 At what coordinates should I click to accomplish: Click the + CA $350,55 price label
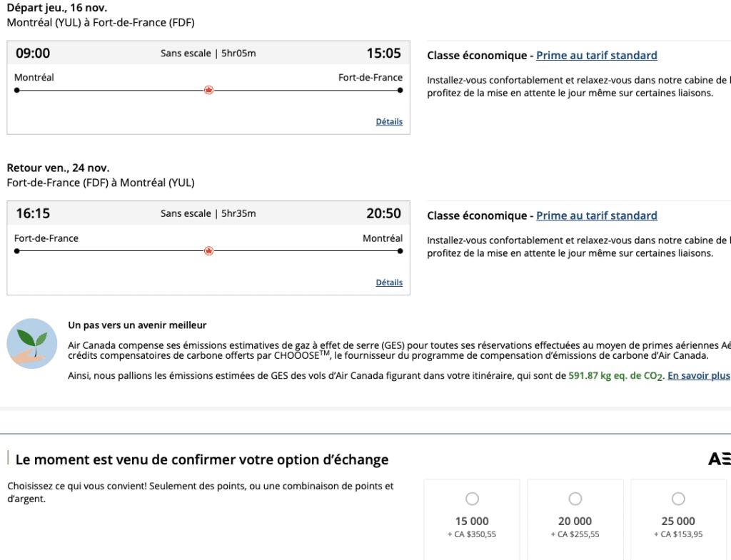click(472, 534)
